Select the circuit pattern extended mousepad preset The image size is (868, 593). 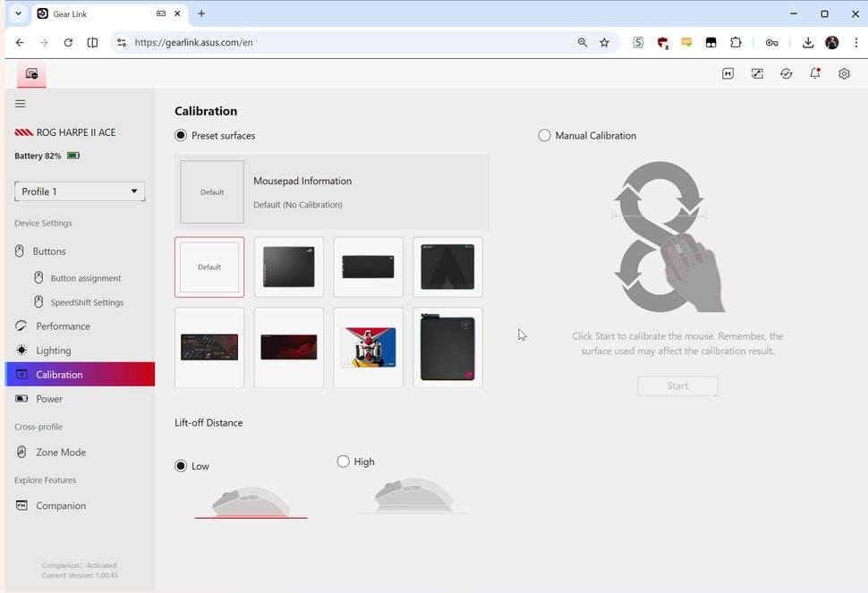point(209,347)
